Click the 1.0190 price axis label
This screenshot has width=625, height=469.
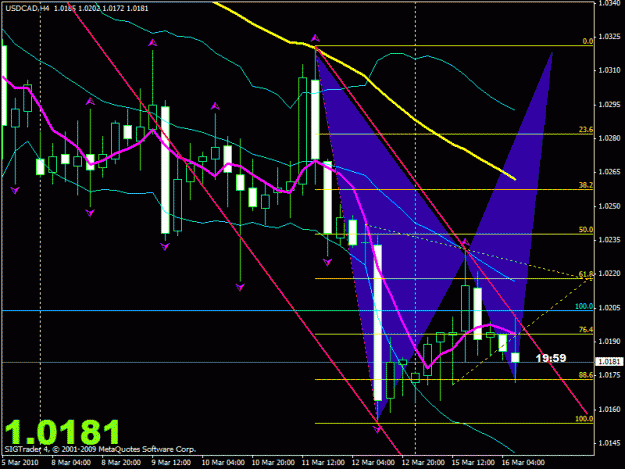point(609,341)
